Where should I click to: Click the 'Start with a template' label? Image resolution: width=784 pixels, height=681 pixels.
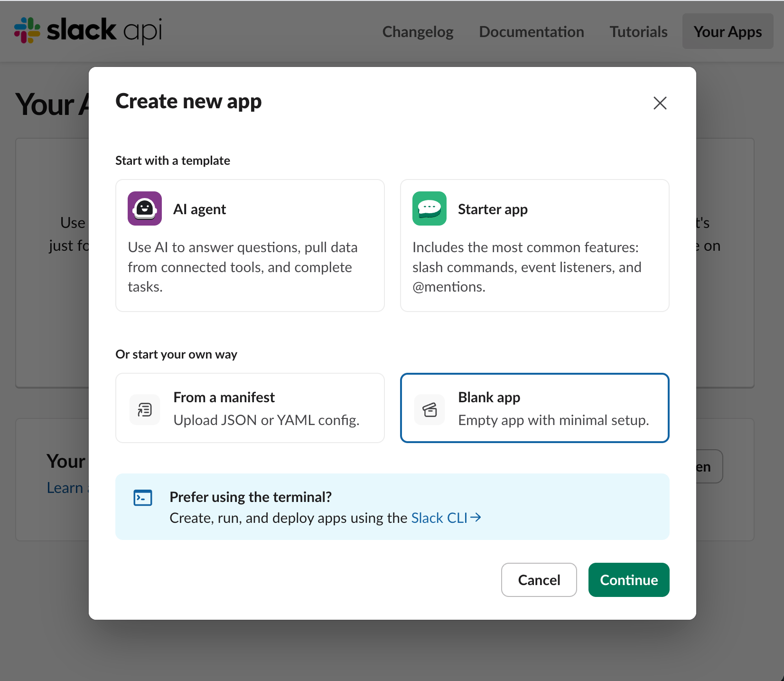(x=173, y=161)
